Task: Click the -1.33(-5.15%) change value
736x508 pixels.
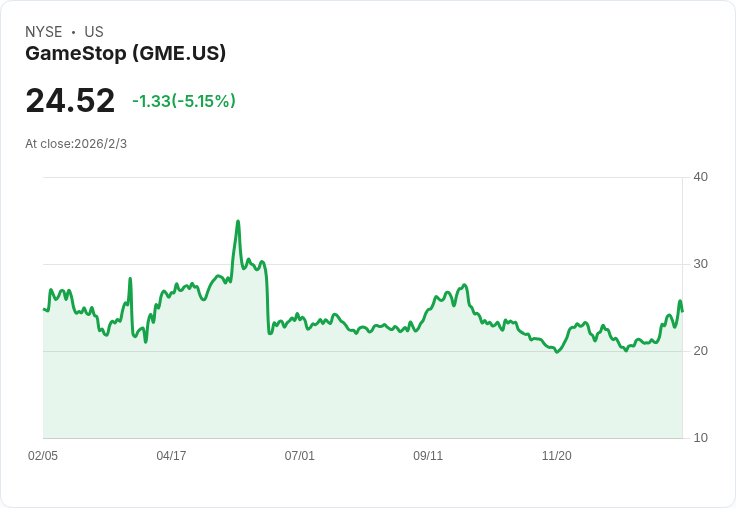Action: tap(184, 101)
